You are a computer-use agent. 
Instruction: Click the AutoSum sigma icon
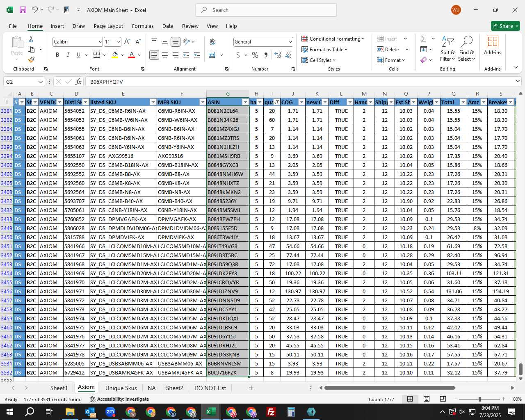click(424, 39)
